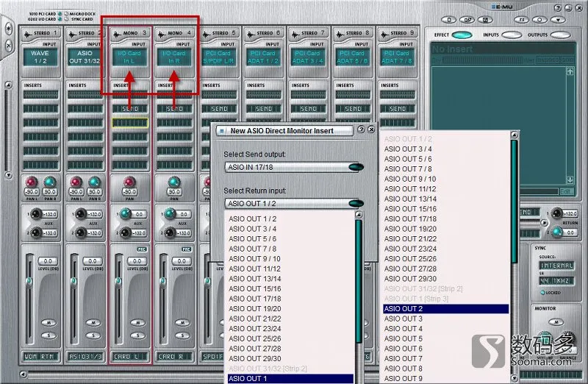Open the toolbar down-arrow menu
Viewport: 588px width, 384px height.
pyautogui.click(x=558, y=20)
